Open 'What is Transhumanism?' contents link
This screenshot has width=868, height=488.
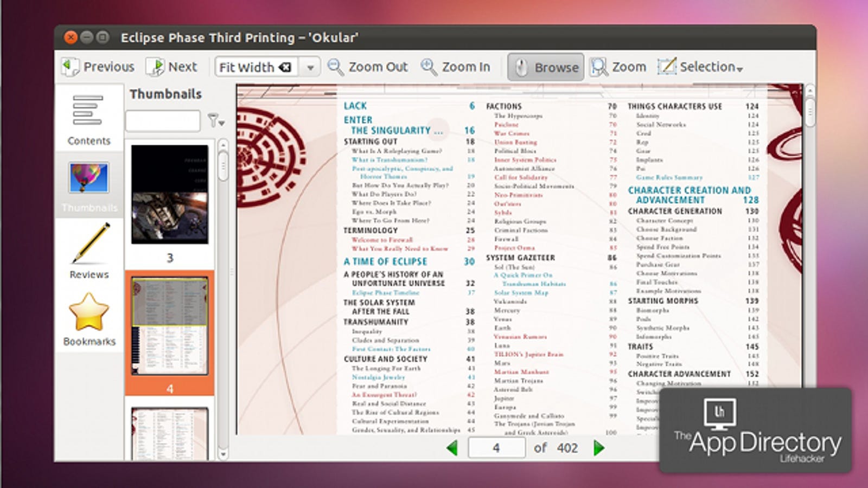coord(389,159)
